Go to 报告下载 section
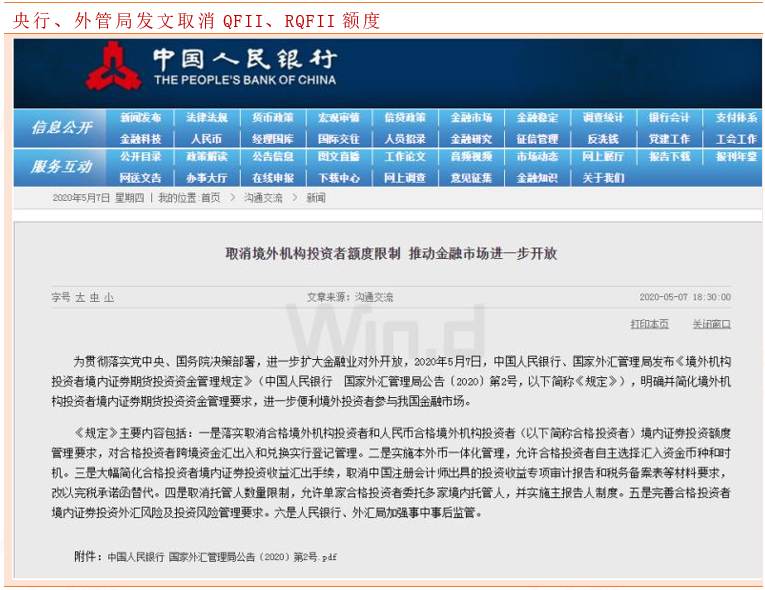Image resolution: width=765 pixels, height=590 pixels. [x=669, y=157]
